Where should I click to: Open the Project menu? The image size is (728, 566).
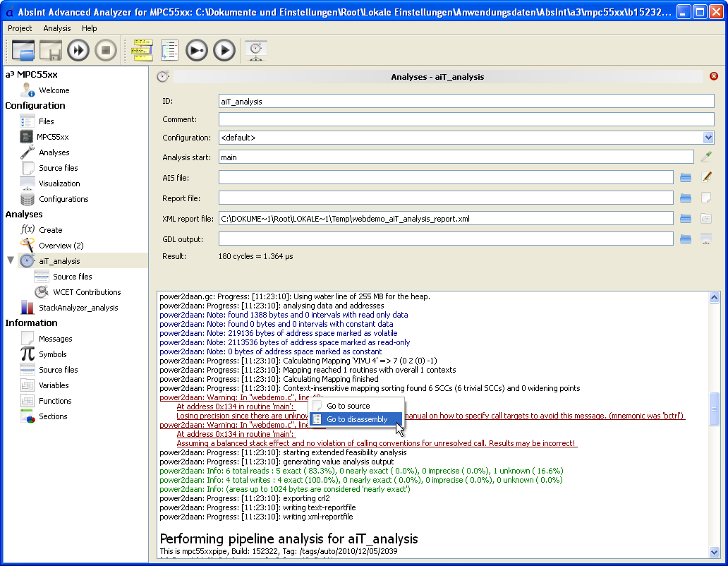(x=20, y=28)
